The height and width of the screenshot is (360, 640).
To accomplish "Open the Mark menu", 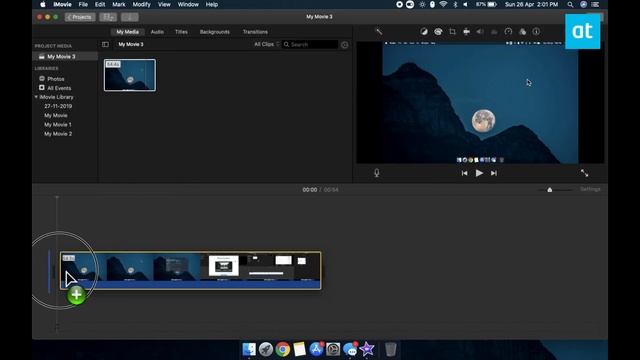I will (x=119, y=4).
